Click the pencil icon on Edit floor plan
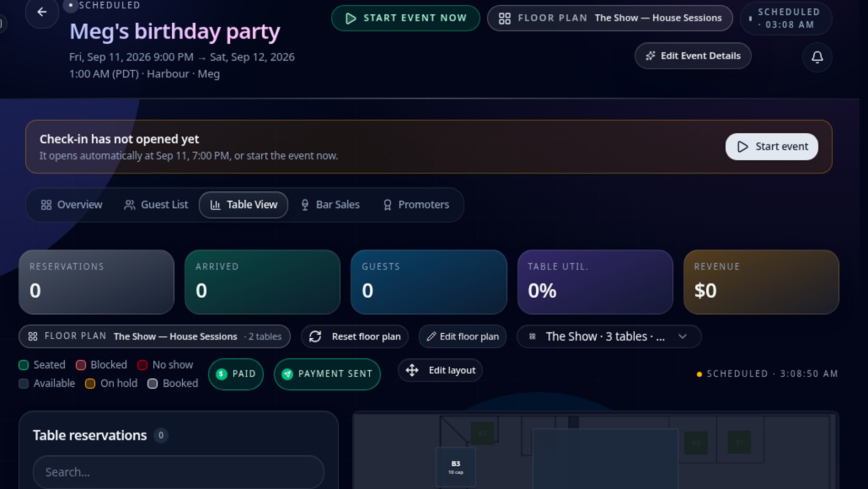The height and width of the screenshot is (489, 868). (x=431, y=336)
